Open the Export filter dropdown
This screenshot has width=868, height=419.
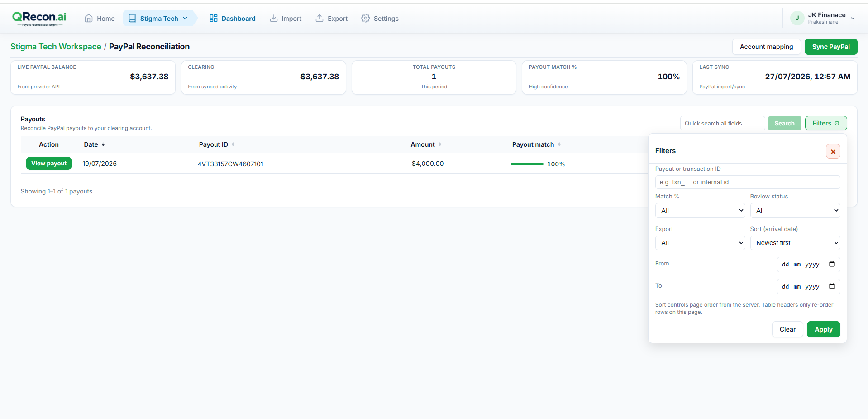coord(700,243)
